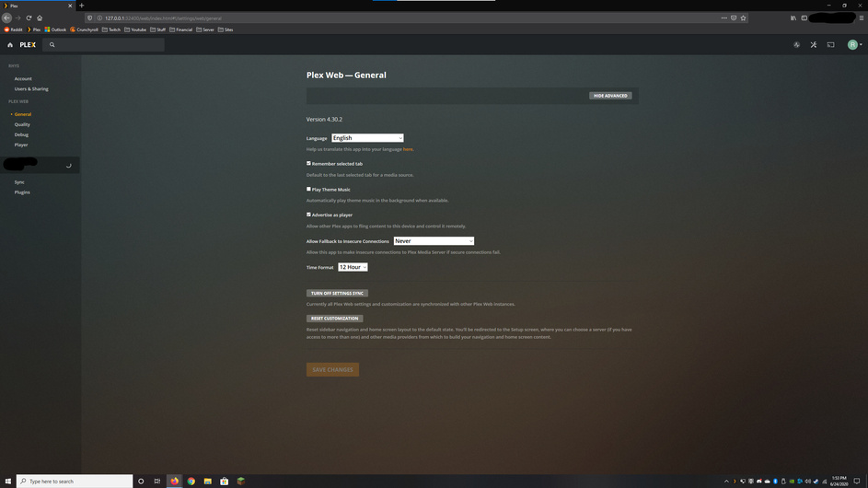Open the Plex bookmark
Image resolution: width=868 pixels, height=488 pixels.
point(34,29)
